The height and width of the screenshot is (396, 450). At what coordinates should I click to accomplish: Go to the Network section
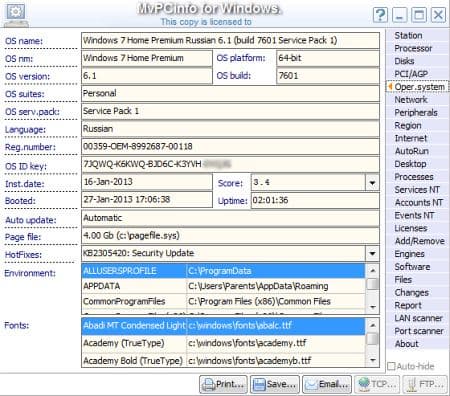click(411, 100)
